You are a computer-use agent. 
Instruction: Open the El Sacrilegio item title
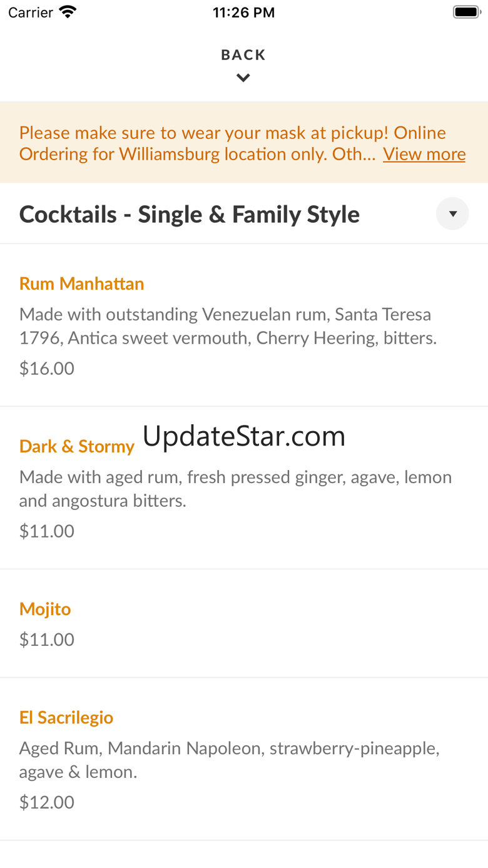pos(66,717)
